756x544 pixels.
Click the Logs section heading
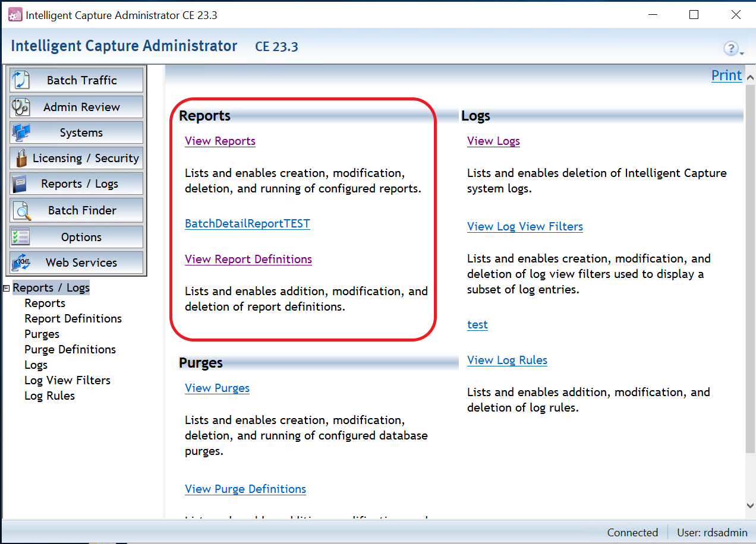(475, 116)
